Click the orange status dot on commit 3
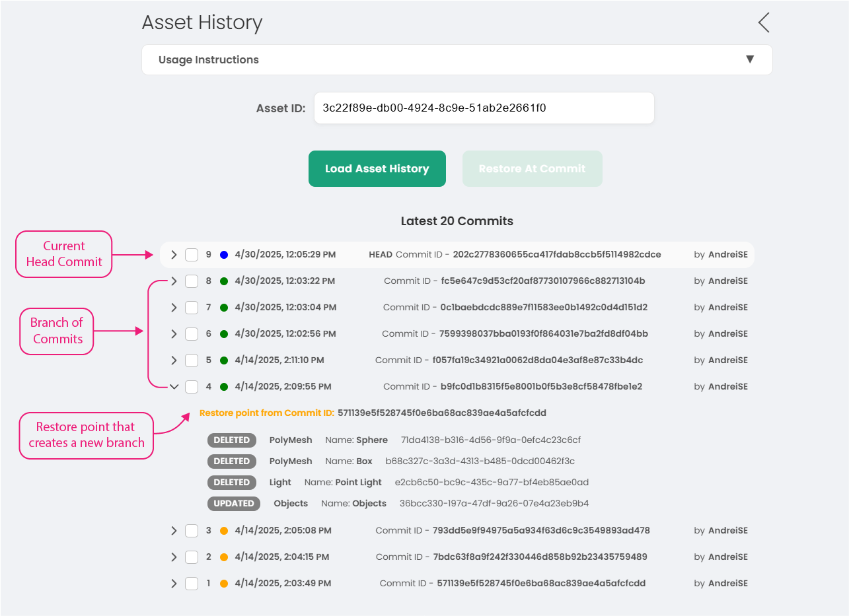The image size is (849, 616). (224, 531)
